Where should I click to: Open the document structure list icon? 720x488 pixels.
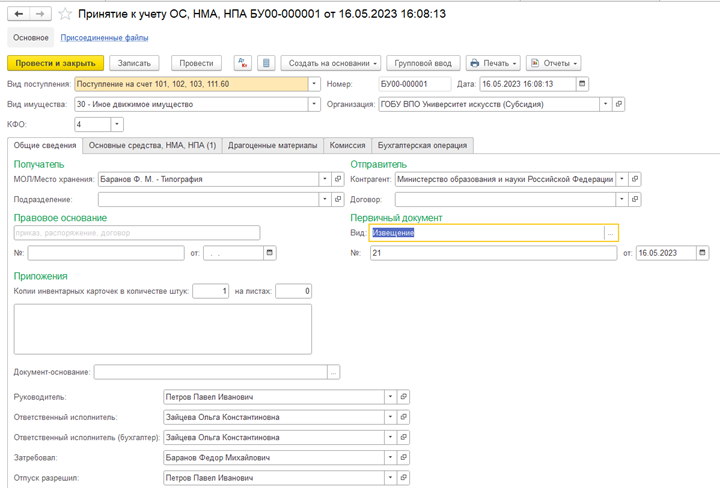point(266,63)
